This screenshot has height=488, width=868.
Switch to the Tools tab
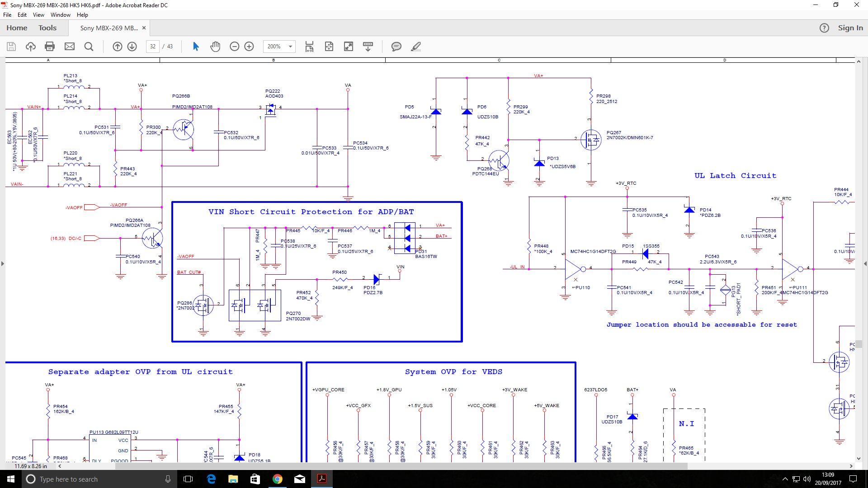(x=47, y=28)
